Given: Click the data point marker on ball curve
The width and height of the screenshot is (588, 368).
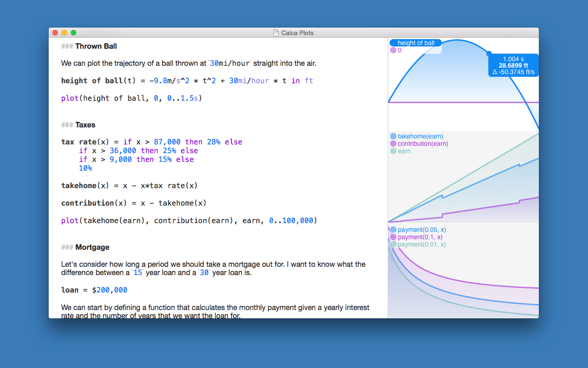Looking at the screenshot, I should coord(489,53).
